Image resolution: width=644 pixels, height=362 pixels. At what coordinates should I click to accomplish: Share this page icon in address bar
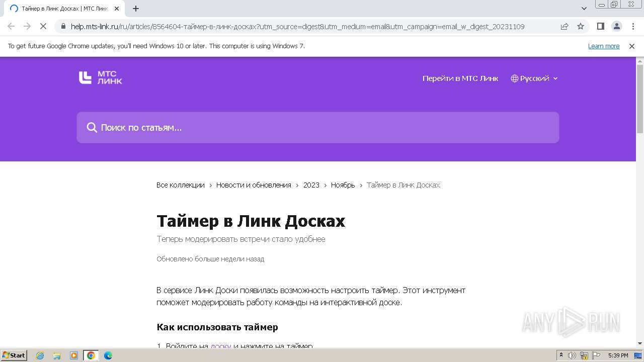(x=565, y=26)
